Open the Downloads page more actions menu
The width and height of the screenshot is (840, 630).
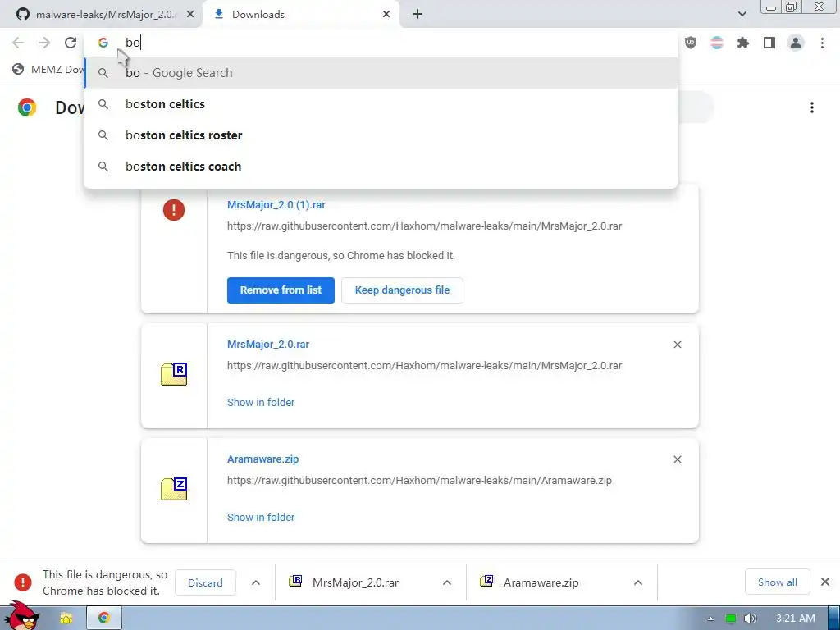812,107
